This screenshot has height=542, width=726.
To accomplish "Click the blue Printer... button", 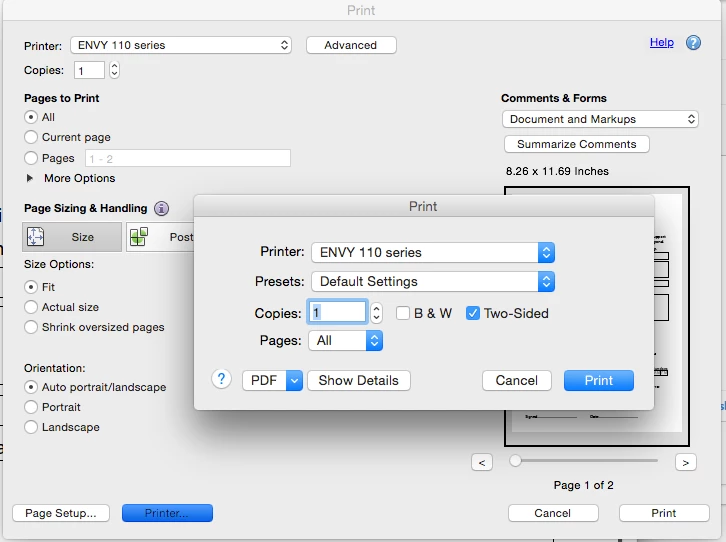I will (167, 513).
